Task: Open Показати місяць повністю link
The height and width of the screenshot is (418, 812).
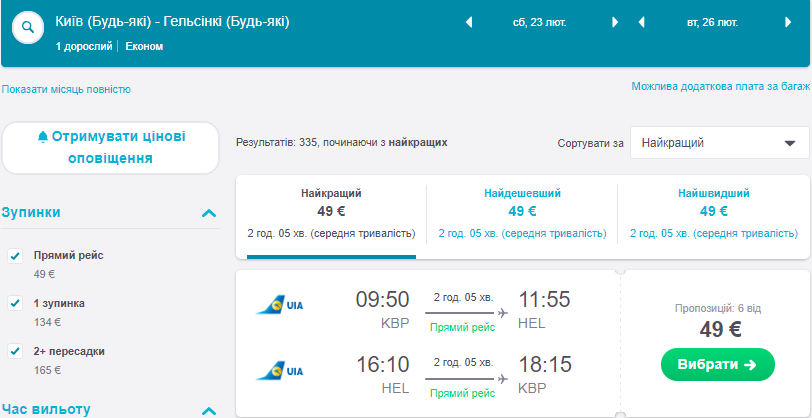Action: click(66, 89)
